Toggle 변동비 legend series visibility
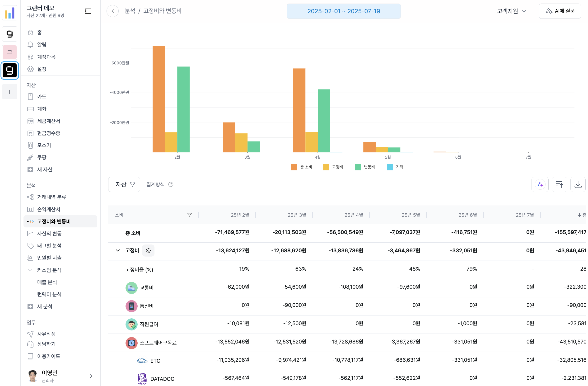 click(365, 167)
